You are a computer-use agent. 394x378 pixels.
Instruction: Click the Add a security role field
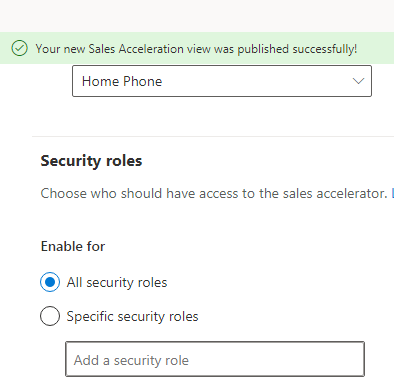pyautogui.click(x=215, y=359)
